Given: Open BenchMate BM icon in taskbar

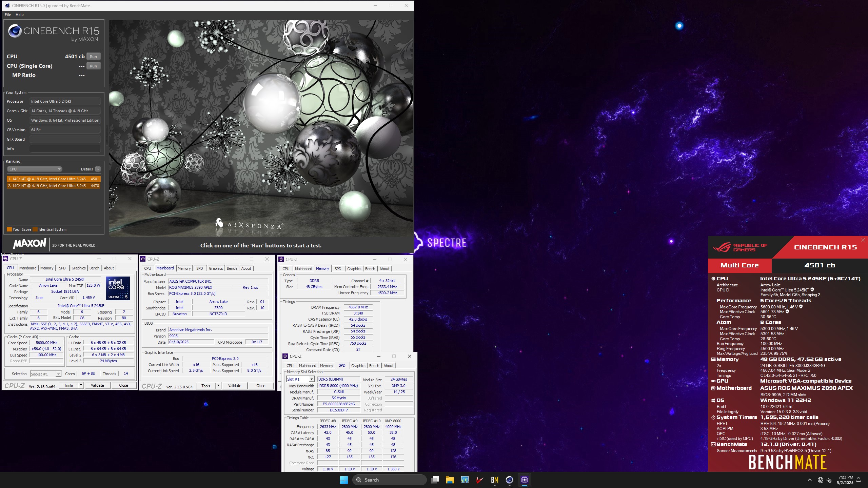Looking at the screenshot, I should [494, 480].
